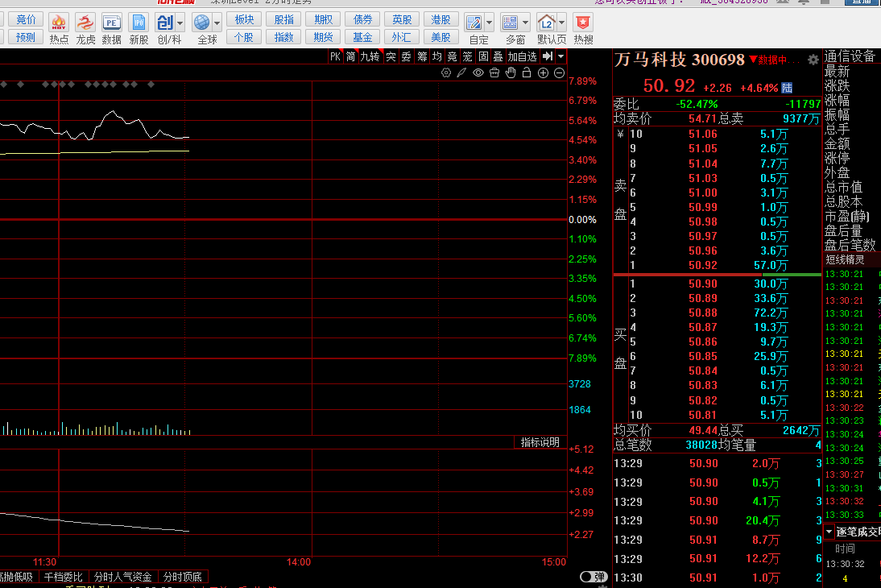
Task: Expand the 逐笔成交 panel dropdown arrow
Action: pyautogui.click(x=829, y=532)
